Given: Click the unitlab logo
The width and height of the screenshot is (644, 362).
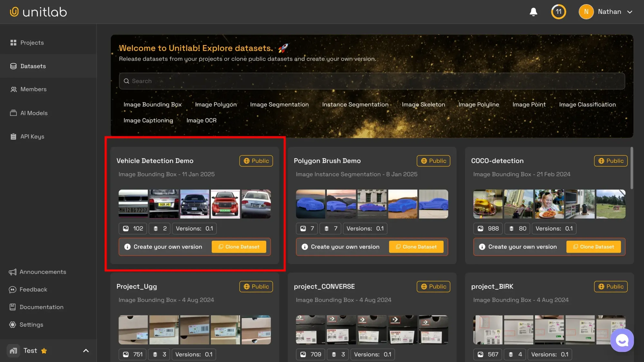Looking at the screenshot, I should tap(38, 12).
